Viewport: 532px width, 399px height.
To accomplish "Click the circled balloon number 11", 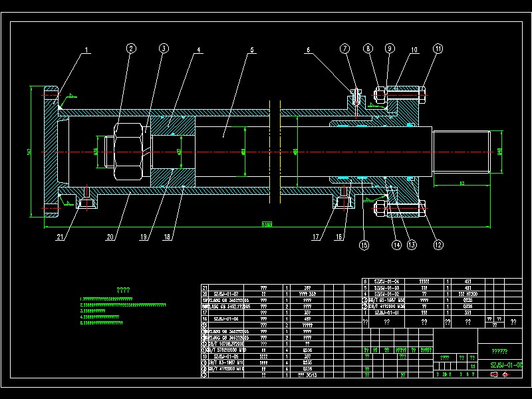I will tap(438, 49).
